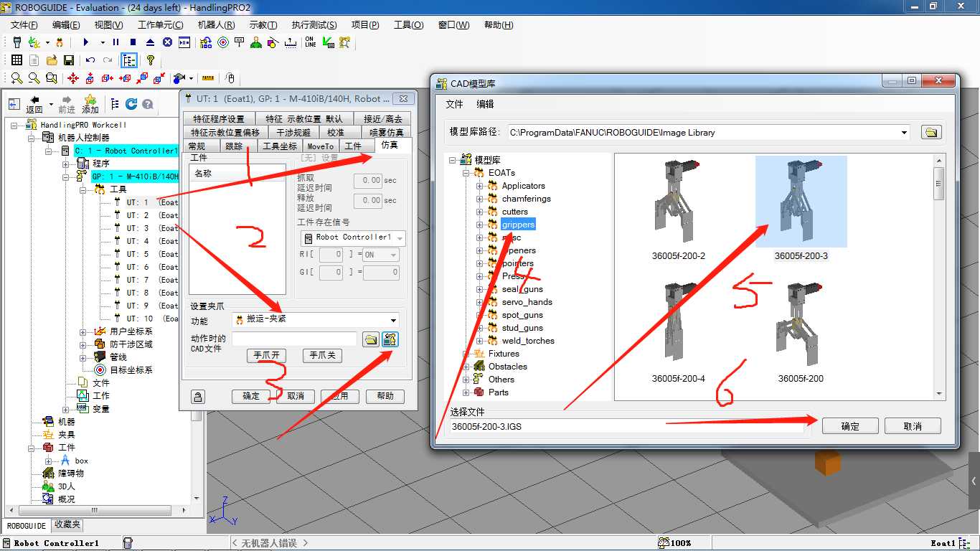Select the weld_torches folder
The width and height of the screenshot is (980, 551).
click(528, 341)
